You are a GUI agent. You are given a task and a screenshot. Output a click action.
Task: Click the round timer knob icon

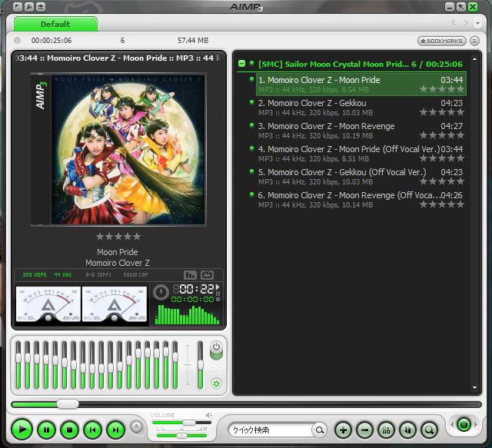pyautogui.click(x=161, y=293)
